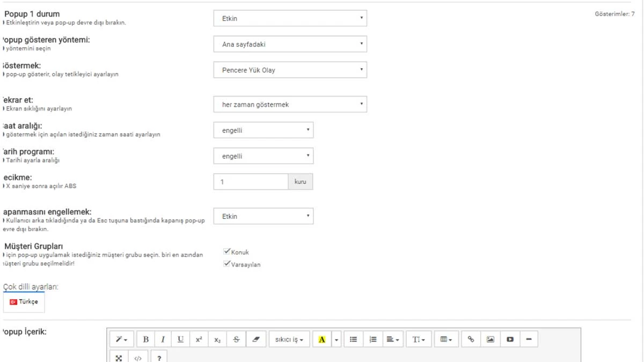Viewport: 644px width, 362px height.
Task: Open the sıkıcı iş format menu
Action: (x=289, y=338)
